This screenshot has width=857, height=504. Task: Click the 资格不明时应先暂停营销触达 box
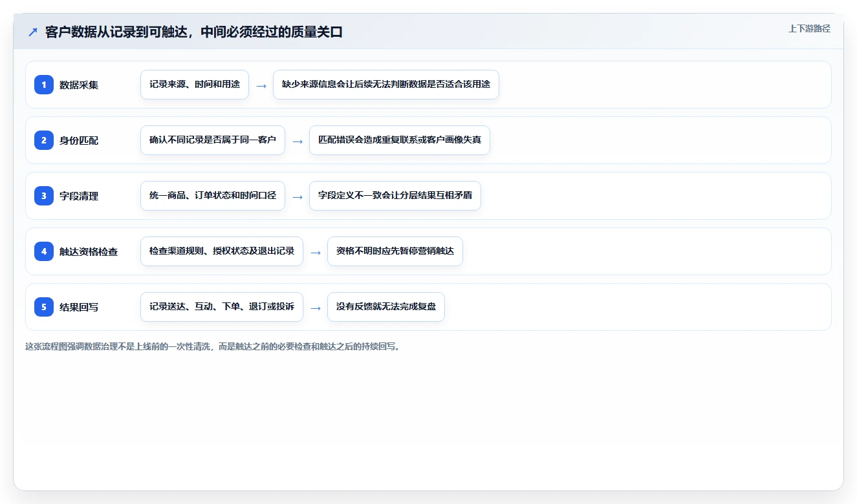pyautogui.click(x=395, y=251)
